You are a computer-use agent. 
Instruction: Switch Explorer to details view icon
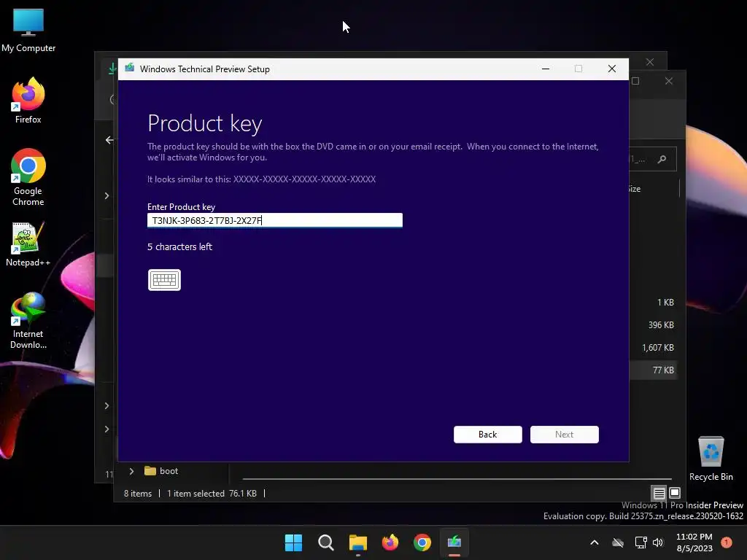click(659, 494)
